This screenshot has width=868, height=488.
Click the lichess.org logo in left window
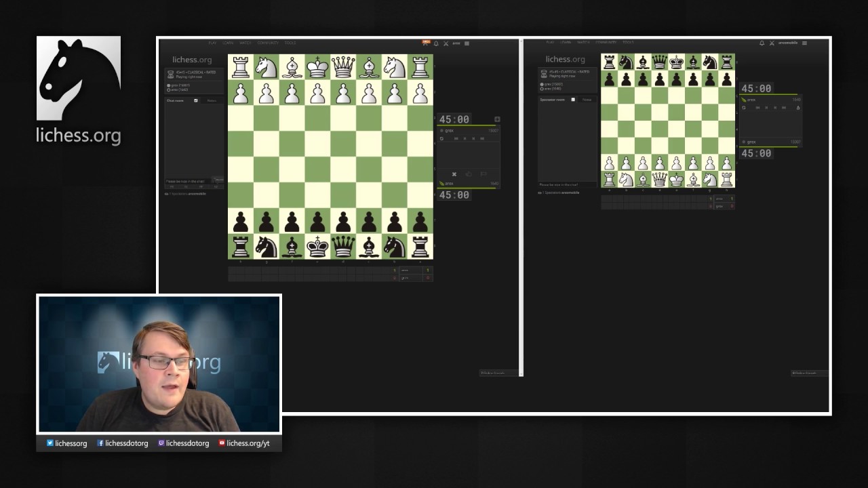click(192, 60)
